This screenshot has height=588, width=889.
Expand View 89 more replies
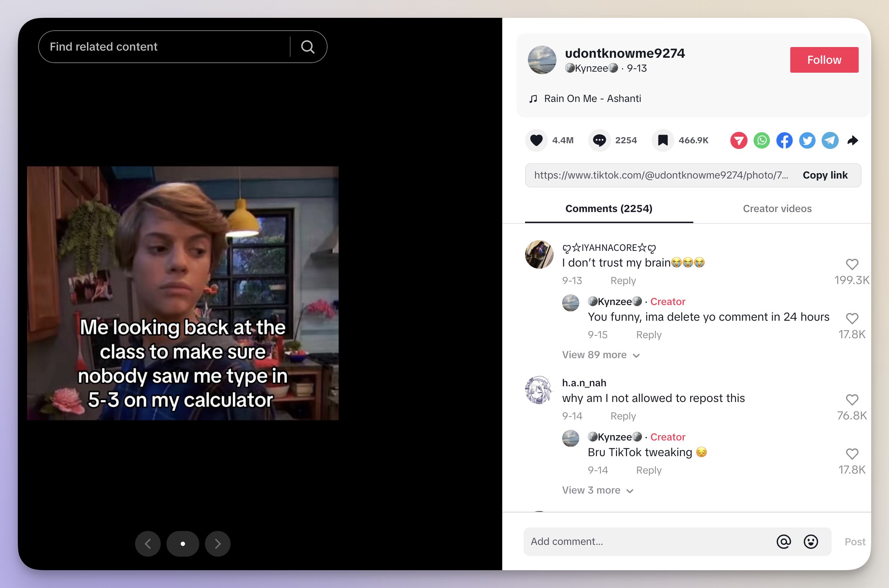(x=601, y=355)
